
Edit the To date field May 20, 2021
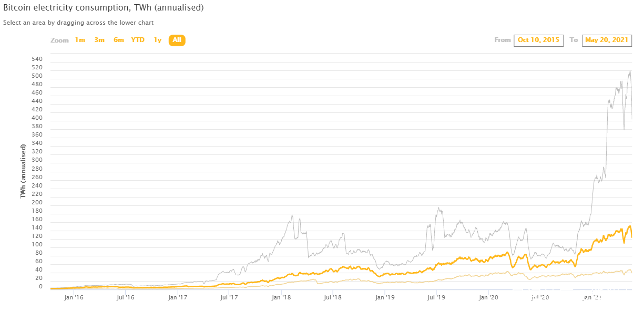(607, 40)
